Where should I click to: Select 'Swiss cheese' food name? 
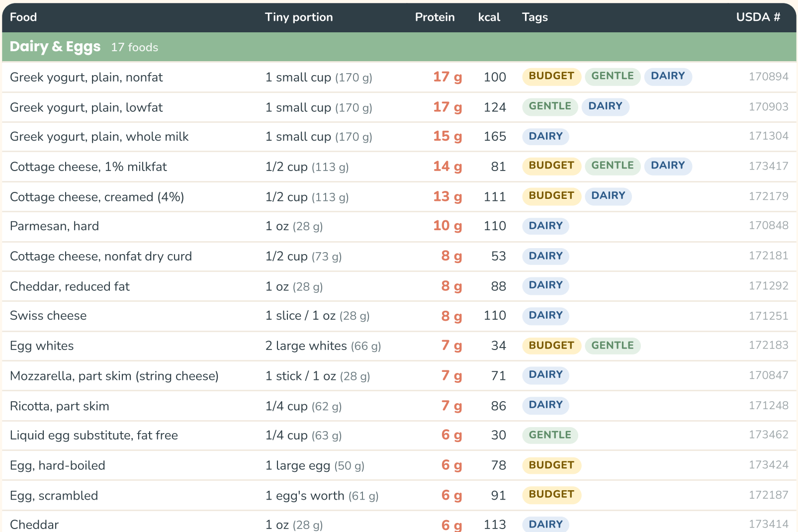pos(48,316)
